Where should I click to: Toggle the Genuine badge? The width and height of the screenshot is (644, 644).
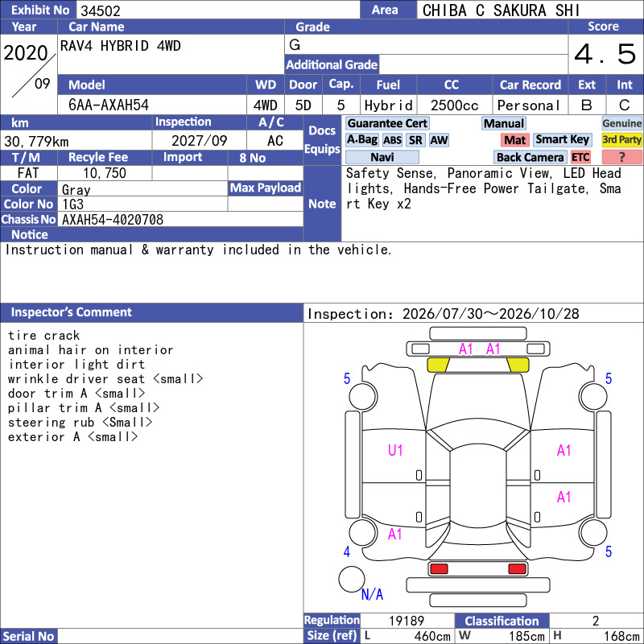pyautogui.click(x=621, y=123)
